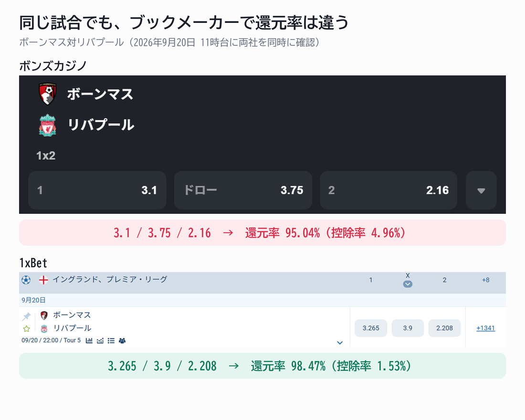Viewport: 525px width, 420px height.
Task: Click the red 還元率 95.04% summary banner
Action: [262, 232]
